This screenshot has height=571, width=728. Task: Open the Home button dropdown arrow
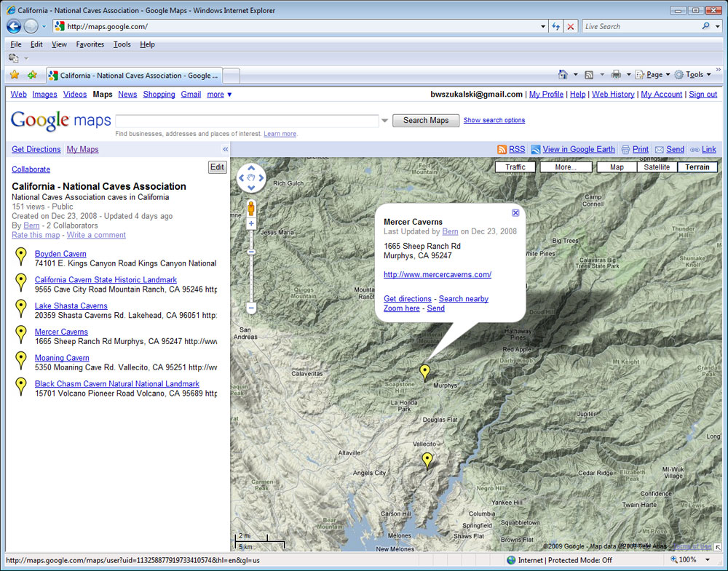coord(576,75)
